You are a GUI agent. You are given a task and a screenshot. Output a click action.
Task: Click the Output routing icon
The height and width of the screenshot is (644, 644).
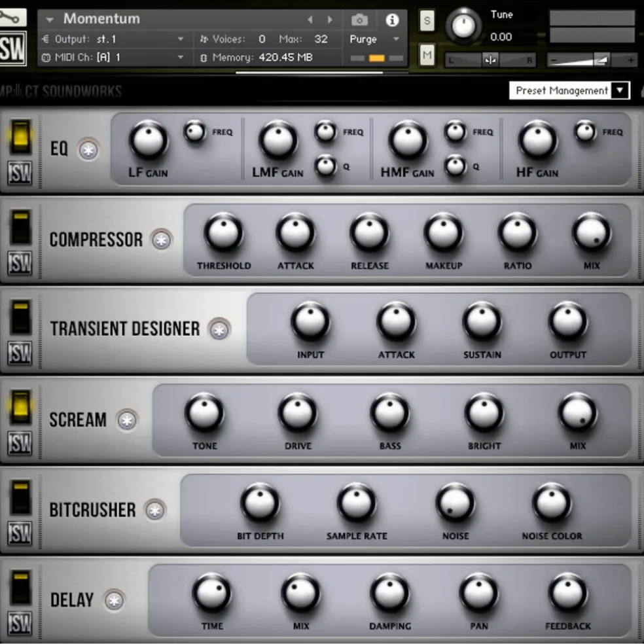(45, 39)
